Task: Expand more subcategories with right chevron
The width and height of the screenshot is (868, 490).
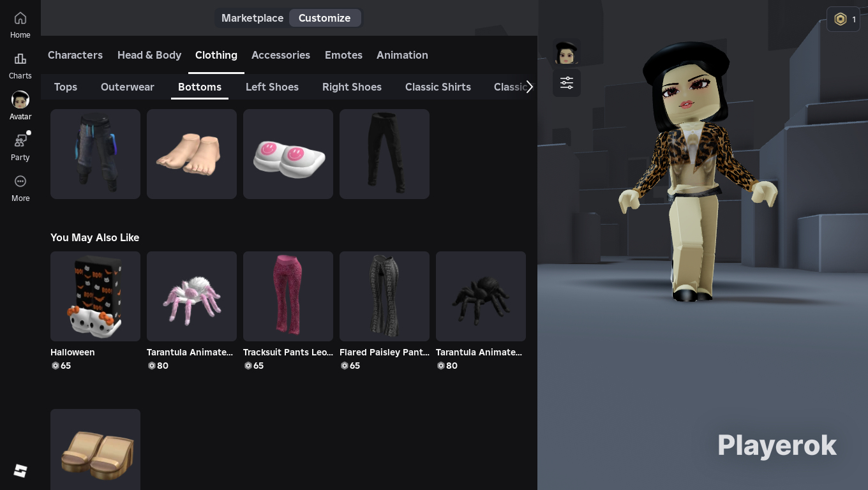Action: click(529, 87)
